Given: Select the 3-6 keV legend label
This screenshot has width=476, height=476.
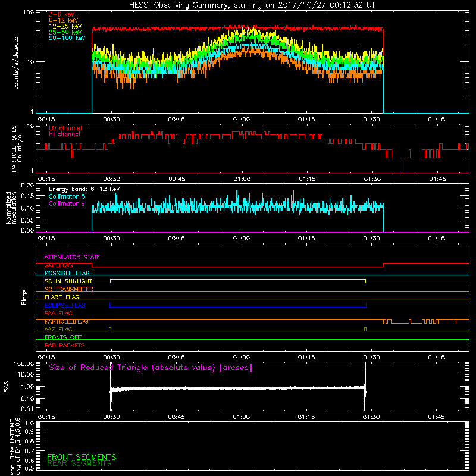Looking at the screenshot, I should pos(62,14).
